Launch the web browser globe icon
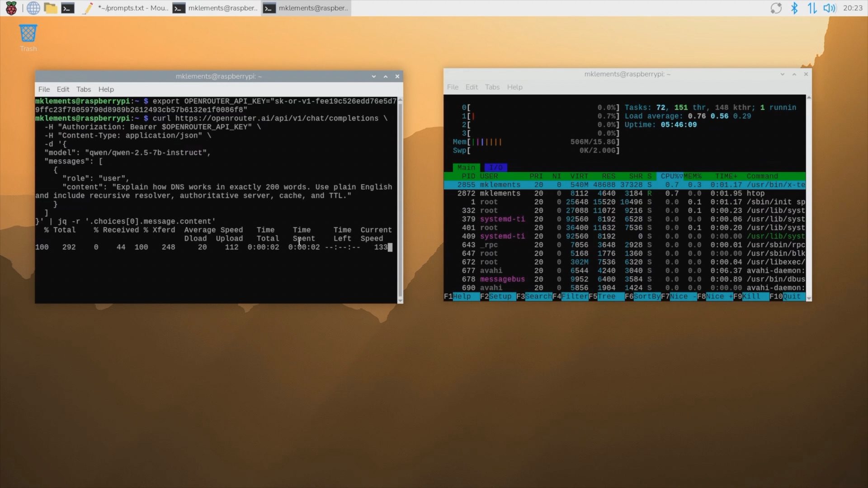The height and width of the screenshot is (488, 868). pyautogui.click(x=33, y=8)
